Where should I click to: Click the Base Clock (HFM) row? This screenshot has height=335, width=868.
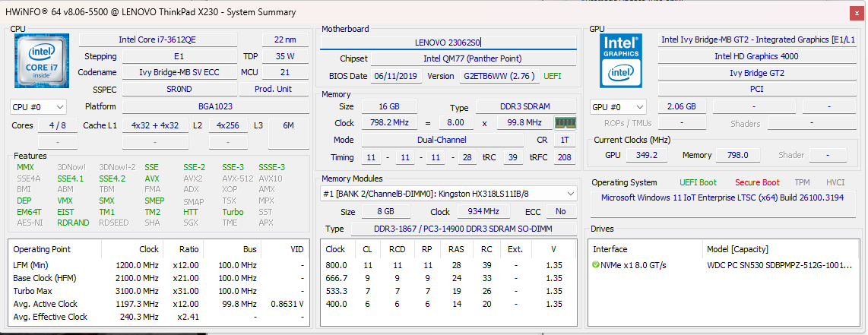coord(158,278)
